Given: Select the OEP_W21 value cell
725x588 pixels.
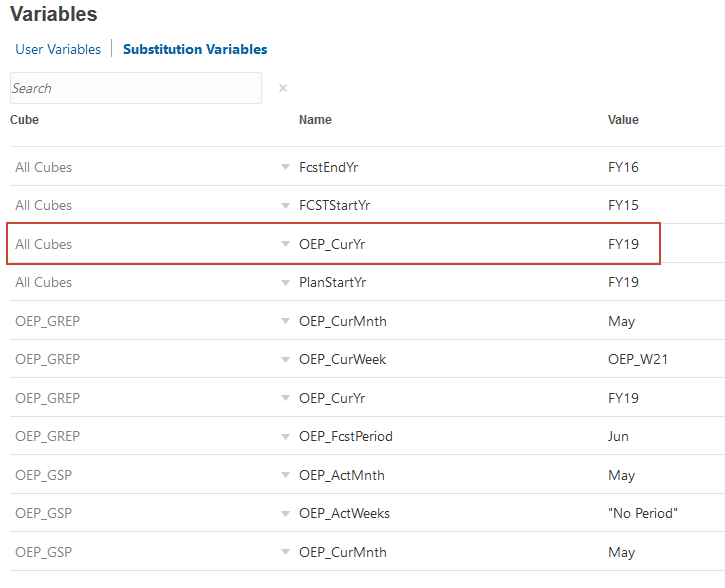Looking at the screenshot, I should pyautogui.click(x=637, y=359).
